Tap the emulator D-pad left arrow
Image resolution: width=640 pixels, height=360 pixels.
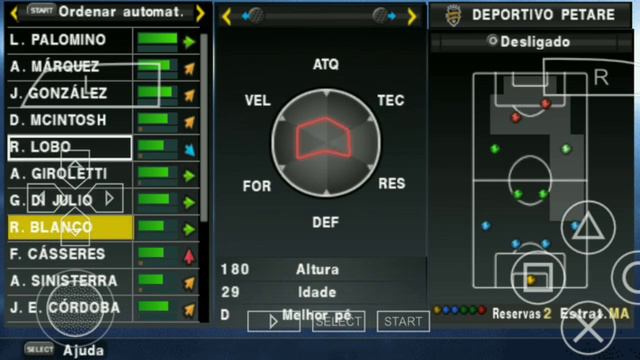[x=46, y=198]
